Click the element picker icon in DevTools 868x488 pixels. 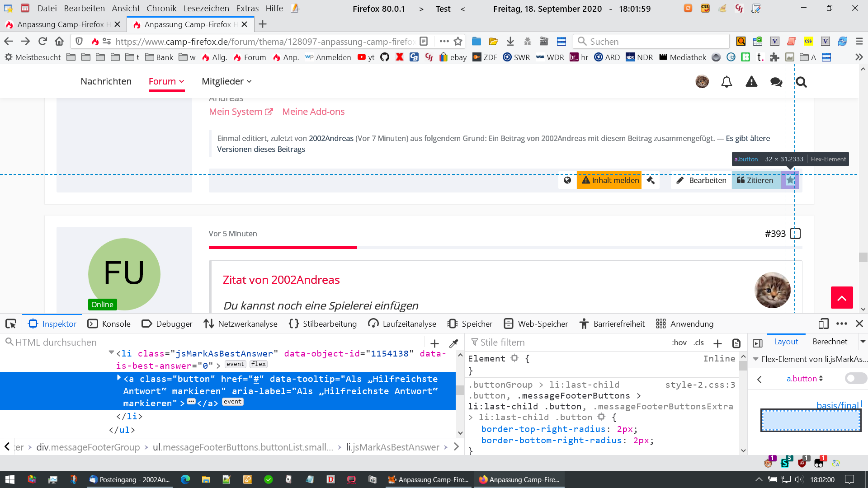coord(11,324)
